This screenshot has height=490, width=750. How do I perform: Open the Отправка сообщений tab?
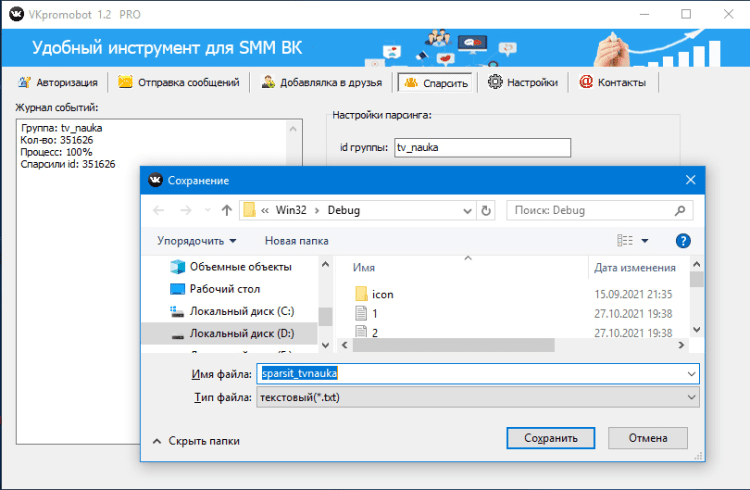pos(178,82)
